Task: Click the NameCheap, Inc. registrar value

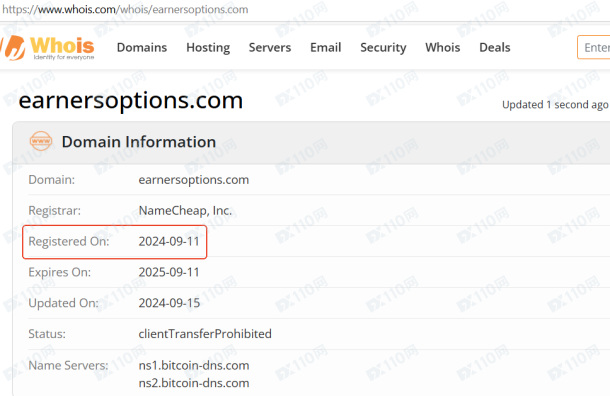Action: [185, 210]
